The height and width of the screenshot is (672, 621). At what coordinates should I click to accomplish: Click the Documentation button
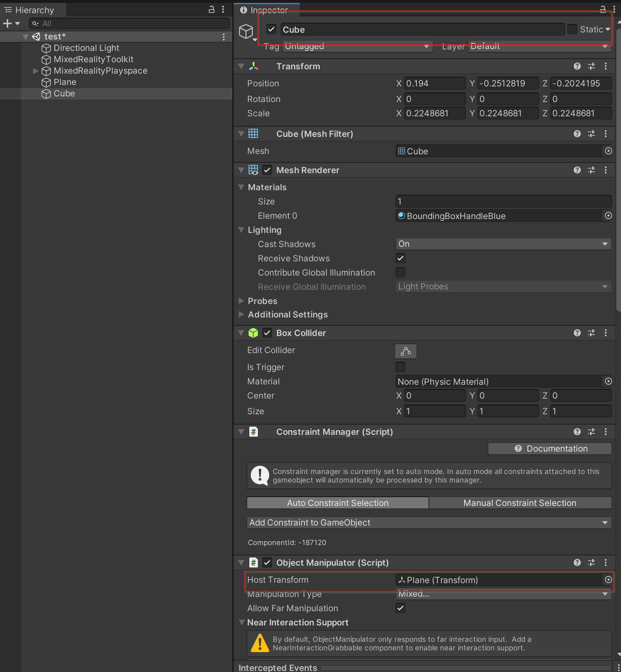(549, 448)
